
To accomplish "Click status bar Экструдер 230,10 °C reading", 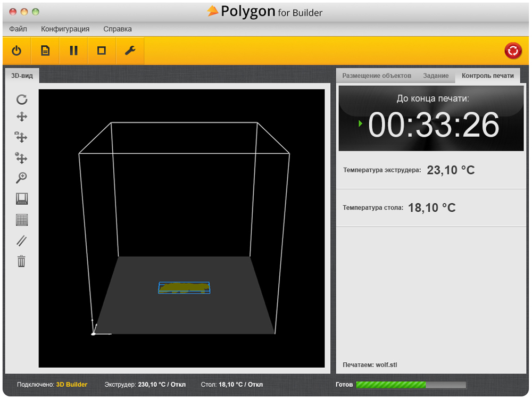I will [x=145, y=385].
